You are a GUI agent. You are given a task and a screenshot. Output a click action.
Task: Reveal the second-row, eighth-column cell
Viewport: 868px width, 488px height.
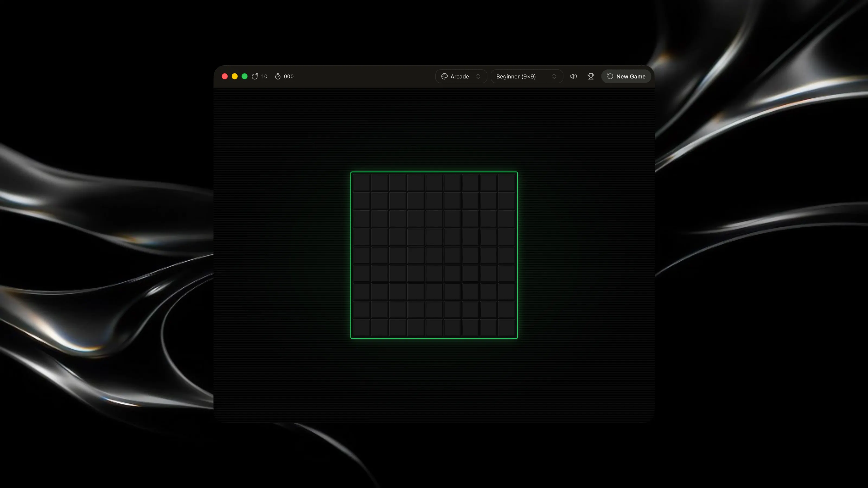(488, 201)
